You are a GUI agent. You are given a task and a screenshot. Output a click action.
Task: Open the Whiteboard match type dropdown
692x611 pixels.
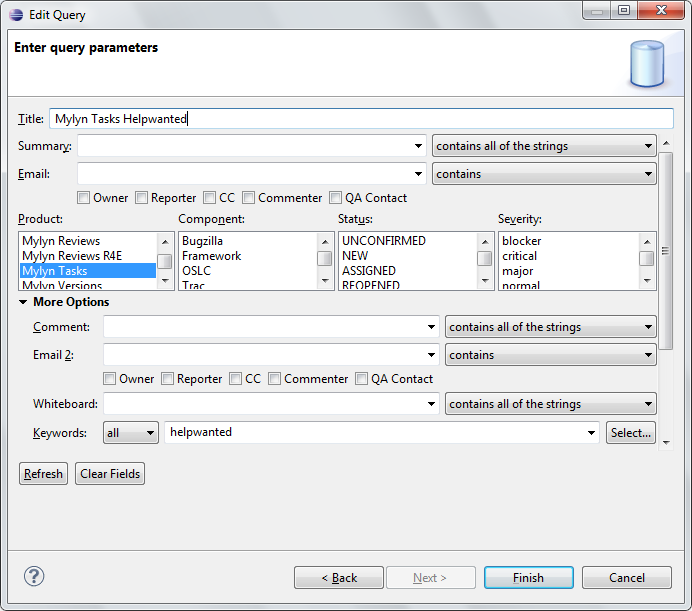551,404
